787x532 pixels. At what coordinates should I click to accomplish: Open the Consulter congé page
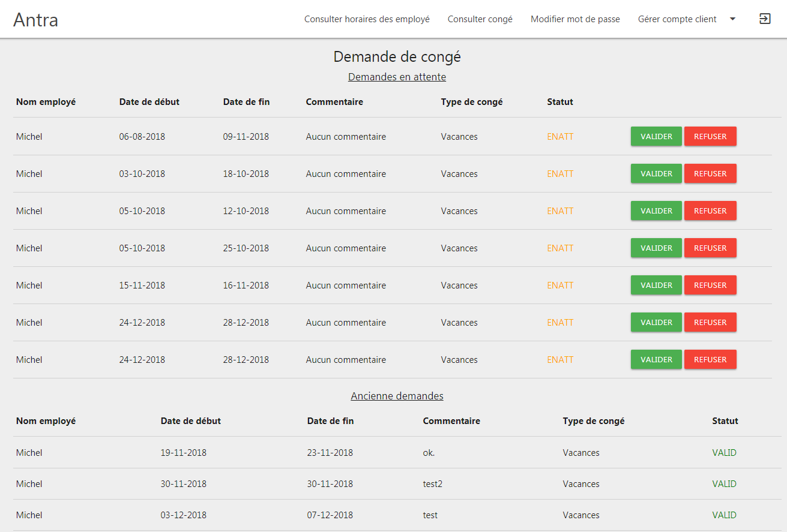[480, 19]
